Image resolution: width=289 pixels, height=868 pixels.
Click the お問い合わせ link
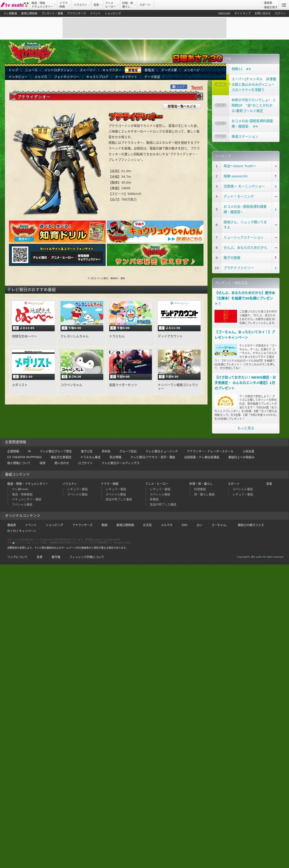[x=262, y=14]
